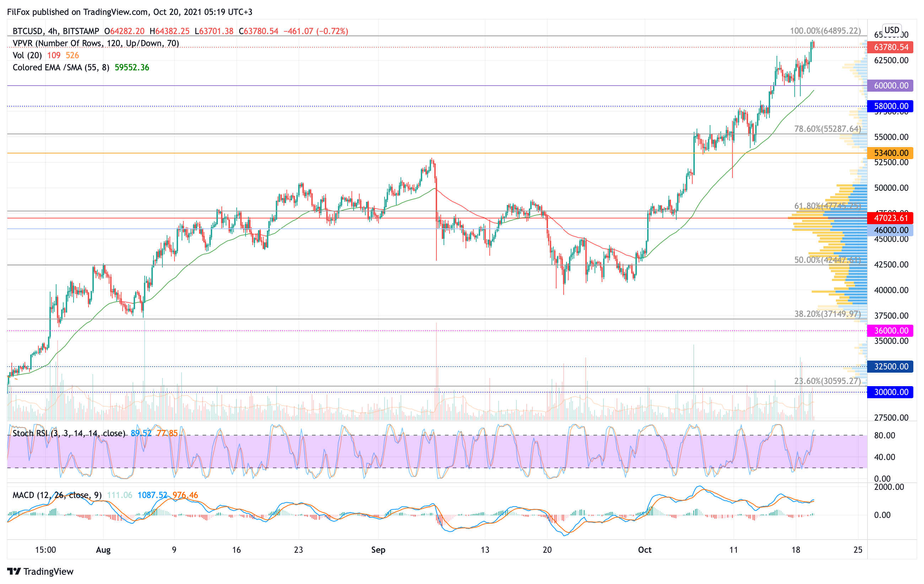Click the Oct marker on time axis
The height and width of the screenshot is (584, 924).
644,550
